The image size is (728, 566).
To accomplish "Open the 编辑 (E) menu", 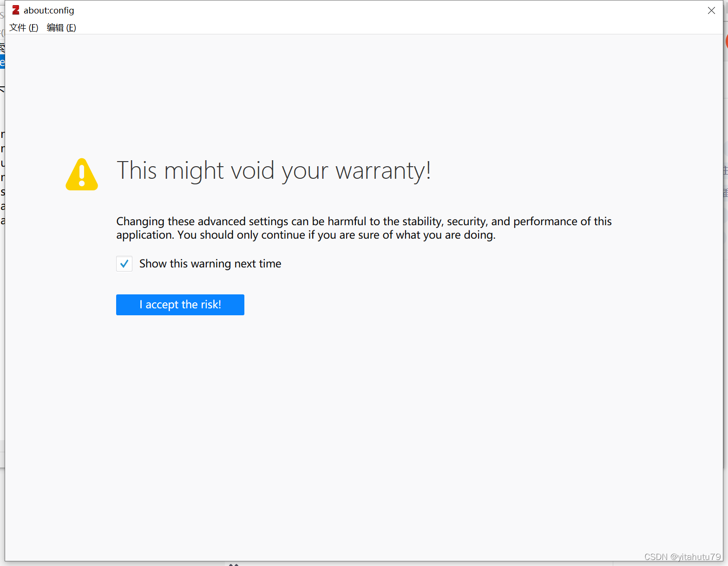I will [61, 28].
